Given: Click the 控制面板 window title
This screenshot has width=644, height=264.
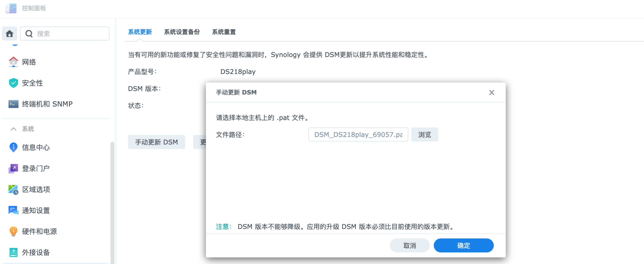Looking at the screenshot, I should click(34, 8).
